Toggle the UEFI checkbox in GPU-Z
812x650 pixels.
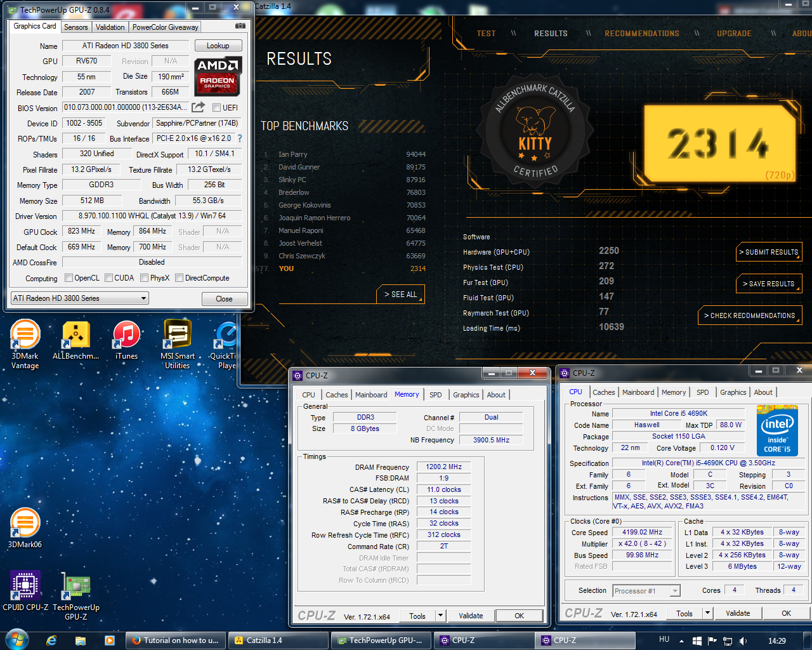coord(216,107)
